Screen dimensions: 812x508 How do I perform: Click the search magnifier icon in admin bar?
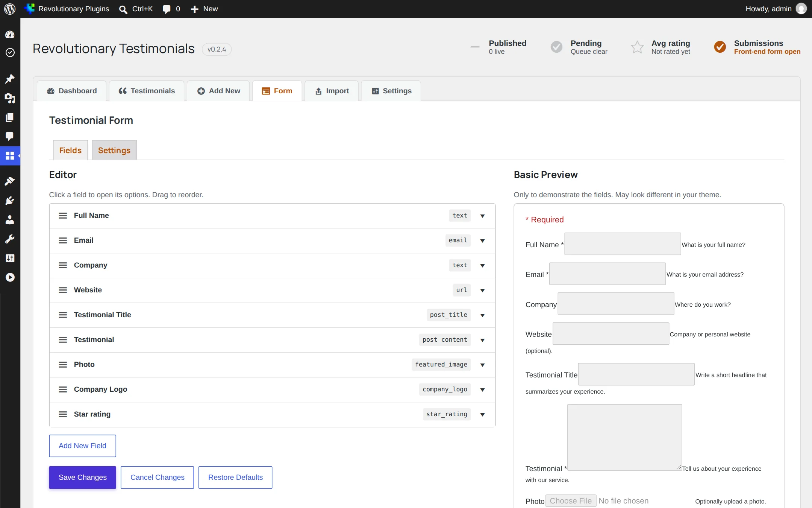(123, 9)
